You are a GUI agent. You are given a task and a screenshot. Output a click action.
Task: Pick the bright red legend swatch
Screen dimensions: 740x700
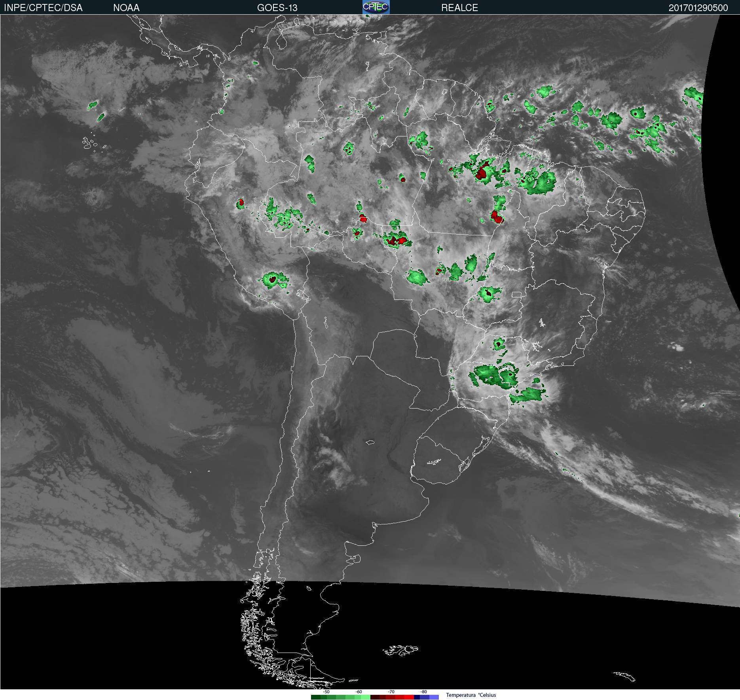(409, 697)
